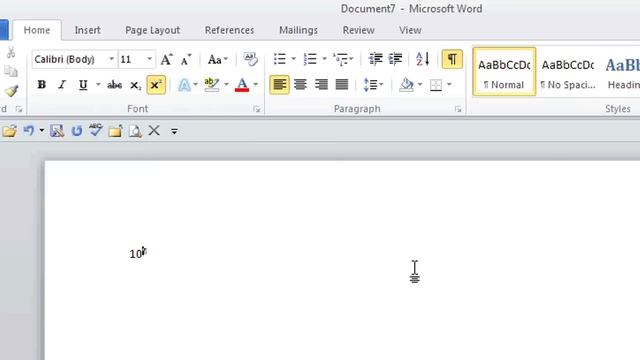Viewport: 640px width, 360px height.
Task: Open References tab
Action: 229,30
